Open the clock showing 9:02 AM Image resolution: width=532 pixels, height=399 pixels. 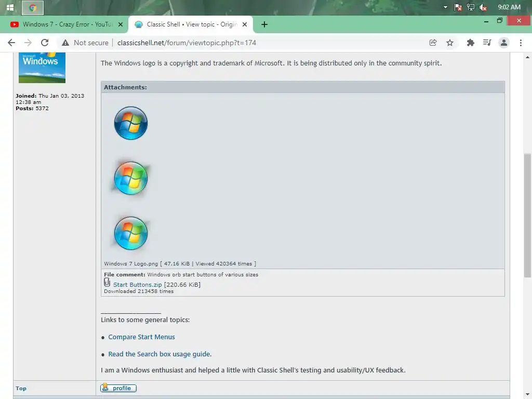coord(509,7)
